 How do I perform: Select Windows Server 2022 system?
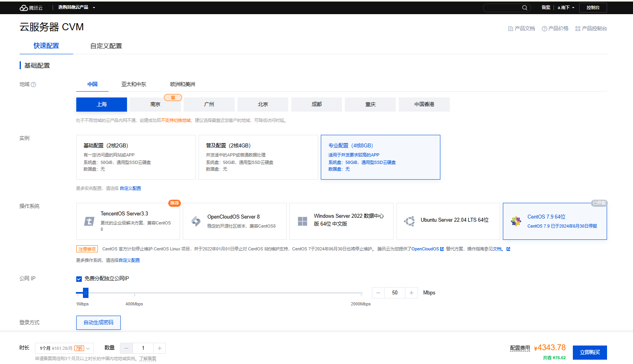341,221
